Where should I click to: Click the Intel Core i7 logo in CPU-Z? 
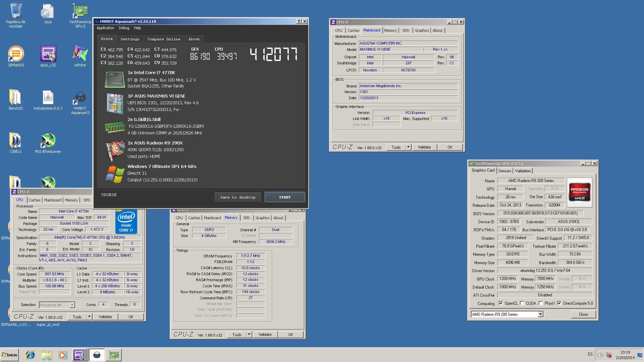pyautogui.click(x=126, y=222)
